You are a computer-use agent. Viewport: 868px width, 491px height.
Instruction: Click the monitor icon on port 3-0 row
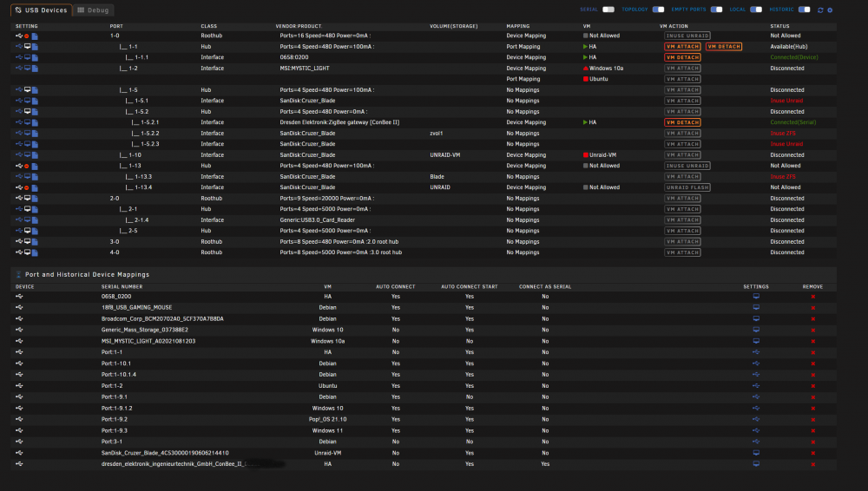(x=27, y=241)
